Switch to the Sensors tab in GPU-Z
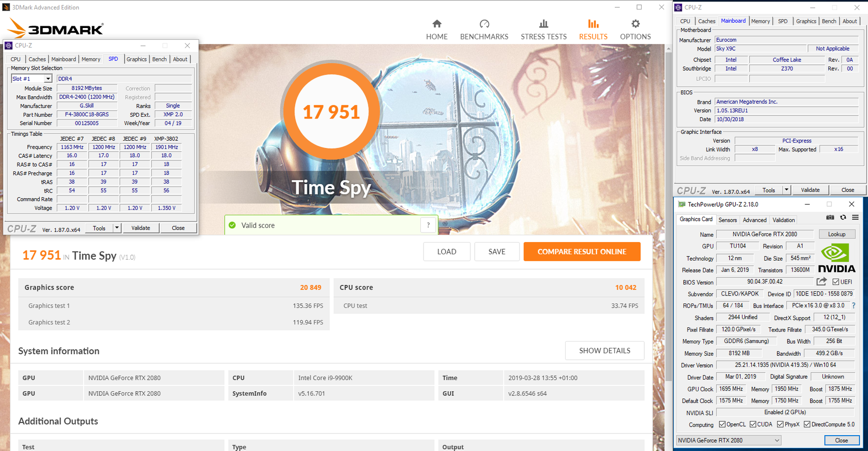Image resolution: width=868 pixels, height=451 pixels. click(x=727, y=220)
